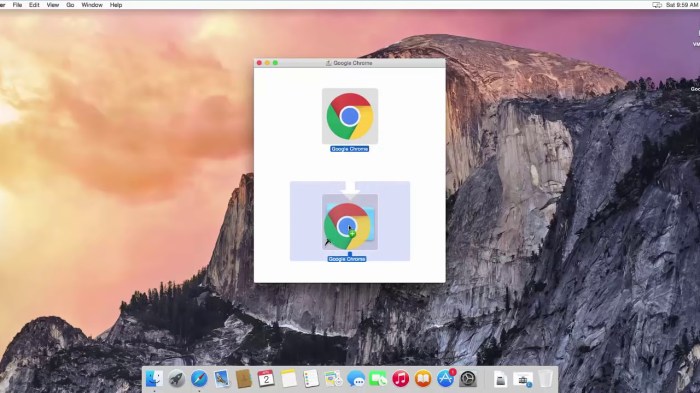Open the Help menu
The width and height of the screenshot is (700, 393).
(116, 5)
